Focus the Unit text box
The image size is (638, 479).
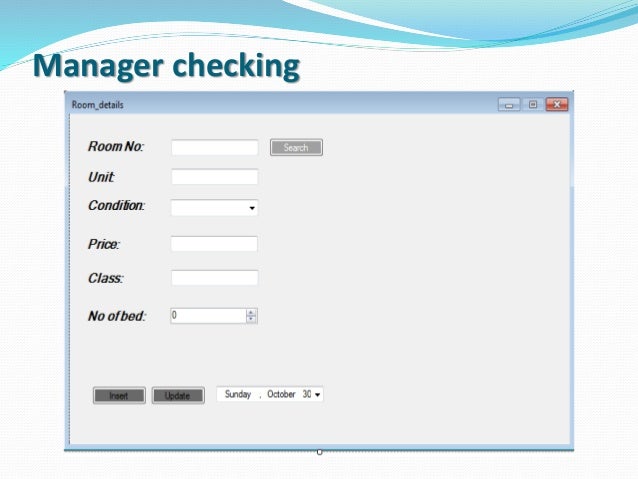[214, 177]
